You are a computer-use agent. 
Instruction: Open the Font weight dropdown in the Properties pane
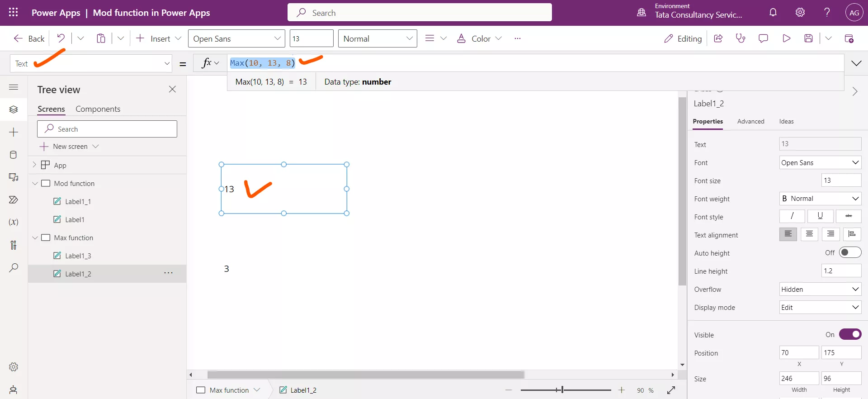click(x=820, y=198)
